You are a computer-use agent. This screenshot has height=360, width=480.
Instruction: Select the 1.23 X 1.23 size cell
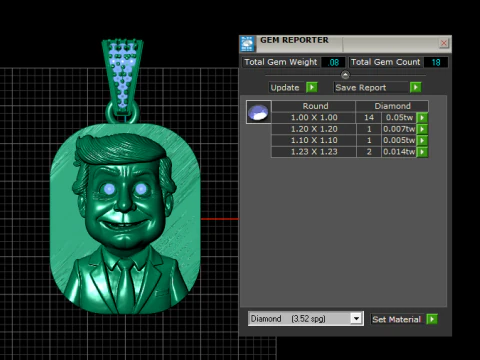314,152
